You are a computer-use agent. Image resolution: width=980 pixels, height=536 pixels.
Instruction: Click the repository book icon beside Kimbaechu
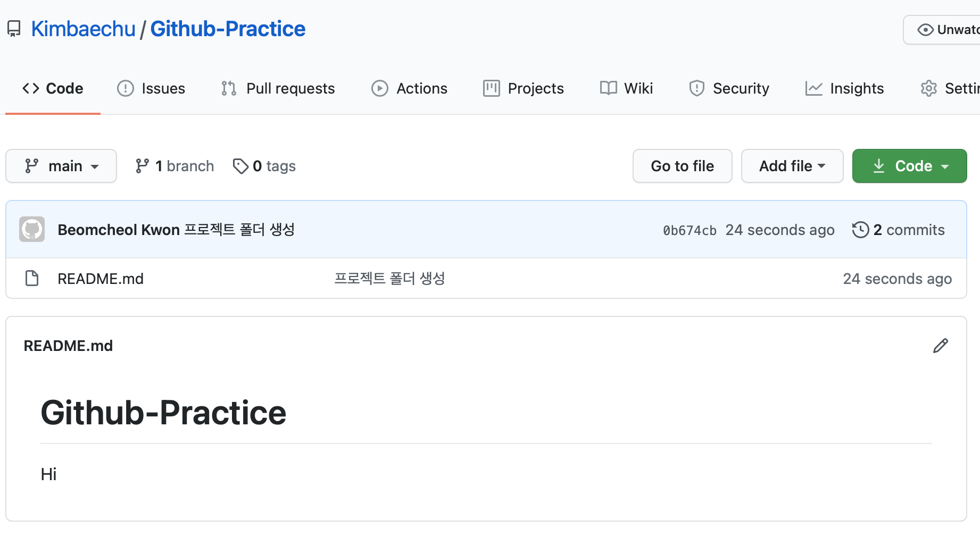(x=14, y=29)
